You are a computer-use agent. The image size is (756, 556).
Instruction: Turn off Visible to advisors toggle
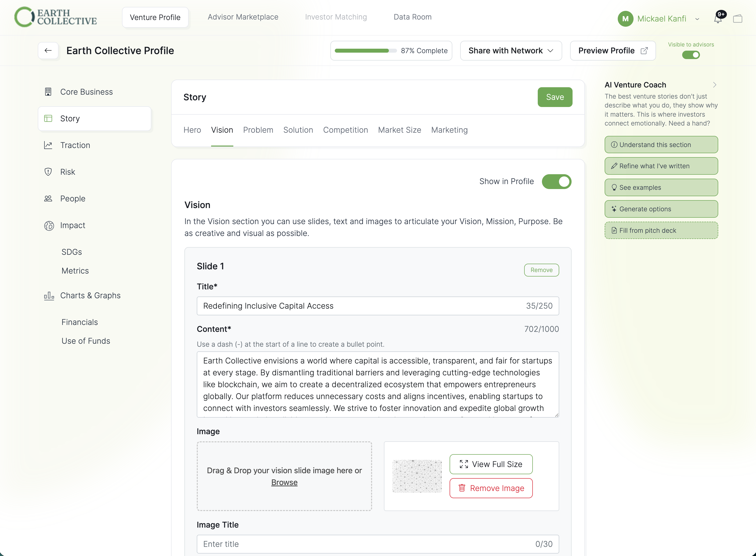(x=690, y=55)
